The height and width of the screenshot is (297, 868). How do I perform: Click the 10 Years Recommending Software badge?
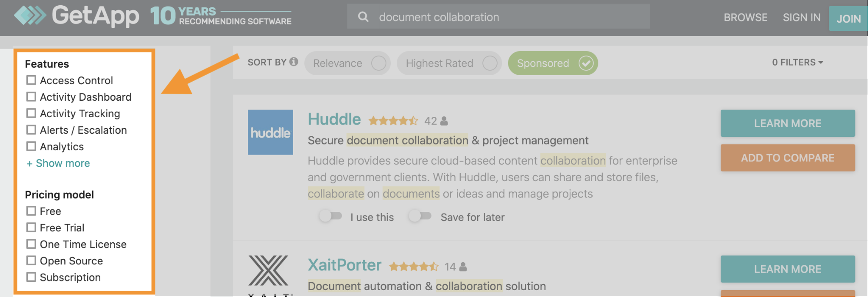pyautogui.click(x=221, y=16)
